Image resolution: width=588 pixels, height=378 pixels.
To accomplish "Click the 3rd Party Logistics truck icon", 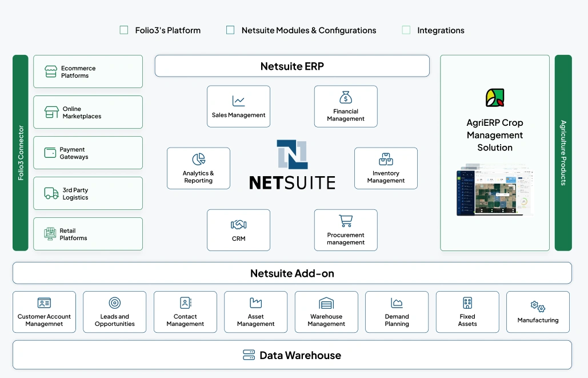I will pos(51,194).
